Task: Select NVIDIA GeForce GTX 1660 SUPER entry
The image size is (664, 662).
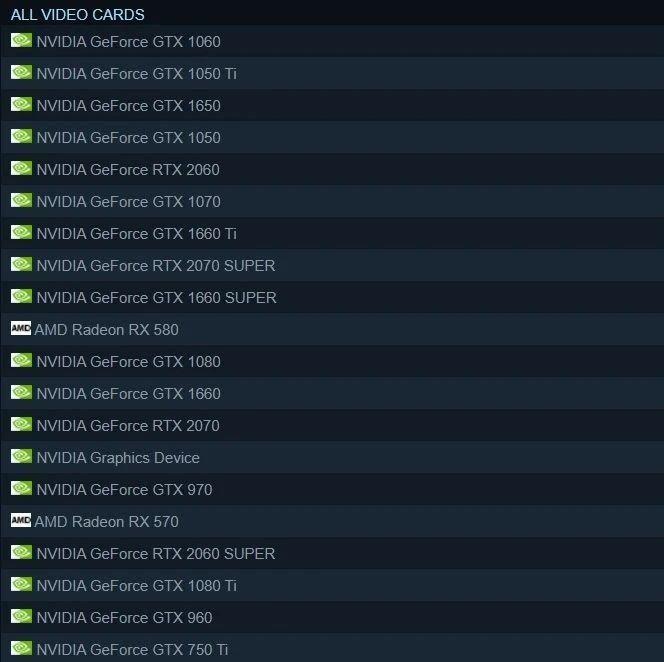Action: [x=332, y=297]
